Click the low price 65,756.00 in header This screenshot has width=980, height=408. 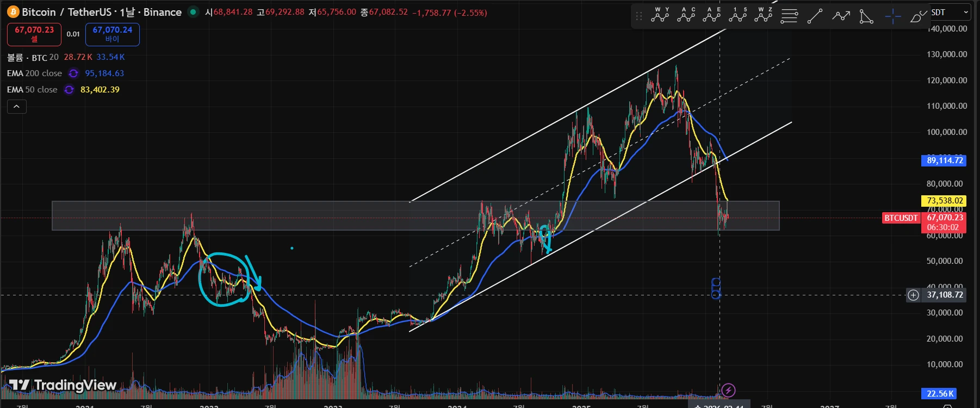click(x=337, y=12)
